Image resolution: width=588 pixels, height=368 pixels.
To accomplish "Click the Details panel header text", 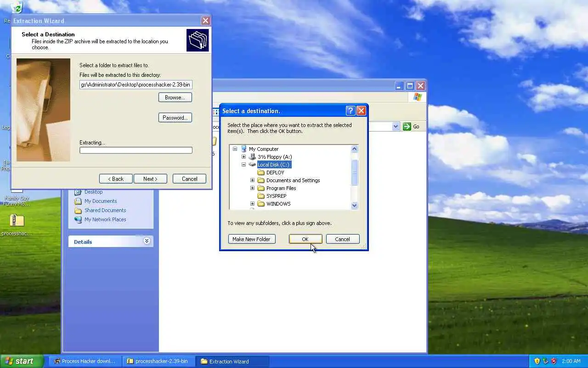I will (x=83, y=241).
